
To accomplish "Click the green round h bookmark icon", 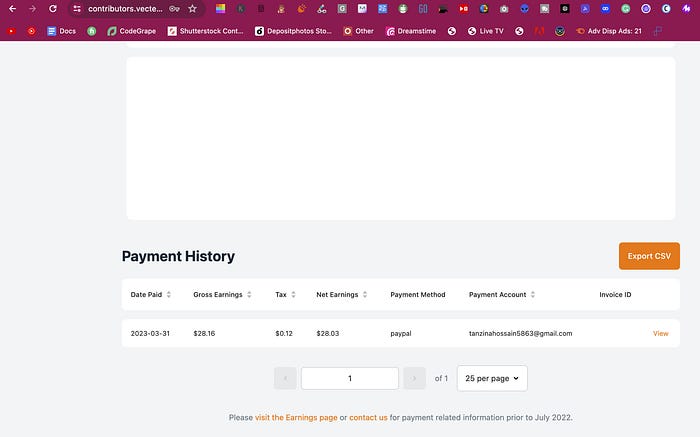I will coord(92,31).
